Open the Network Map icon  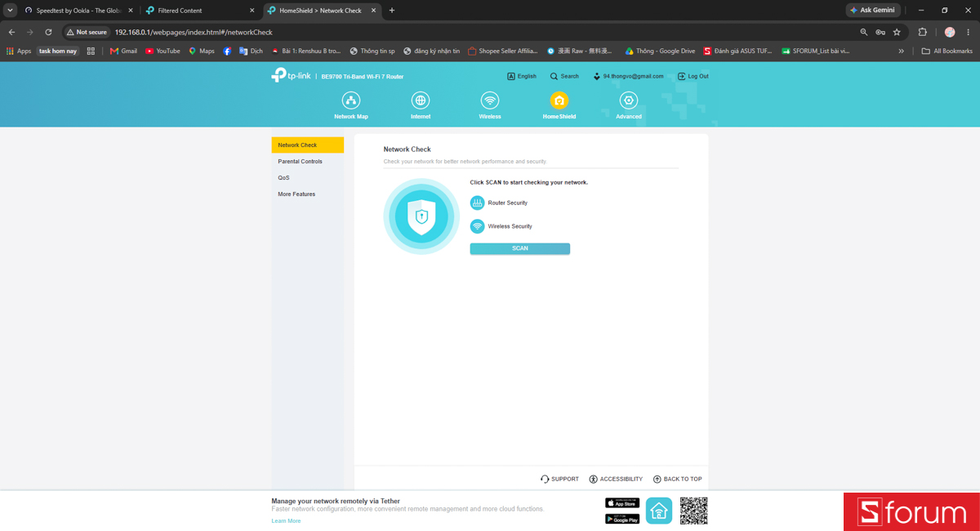point(351,100)
